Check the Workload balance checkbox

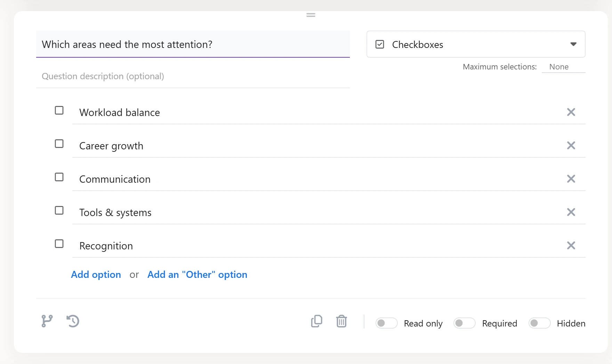pyautogui.click(x=59, y=110)
